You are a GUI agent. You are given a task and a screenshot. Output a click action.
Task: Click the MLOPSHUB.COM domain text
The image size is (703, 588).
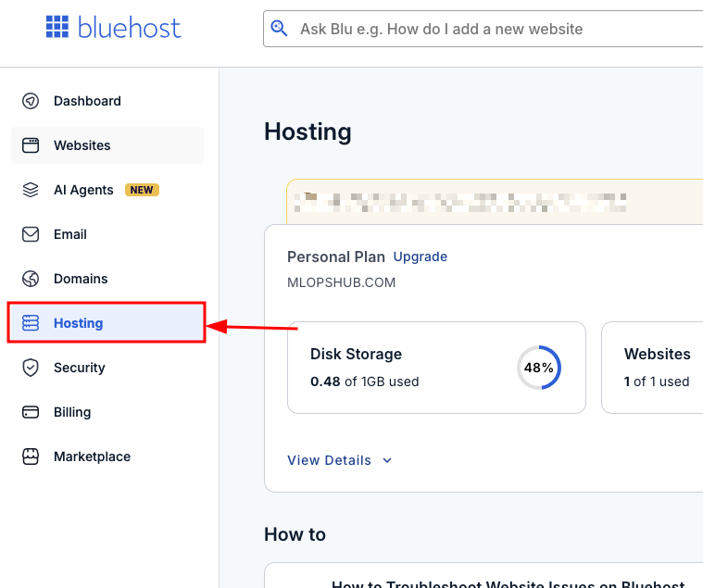[x=341, y=282]
